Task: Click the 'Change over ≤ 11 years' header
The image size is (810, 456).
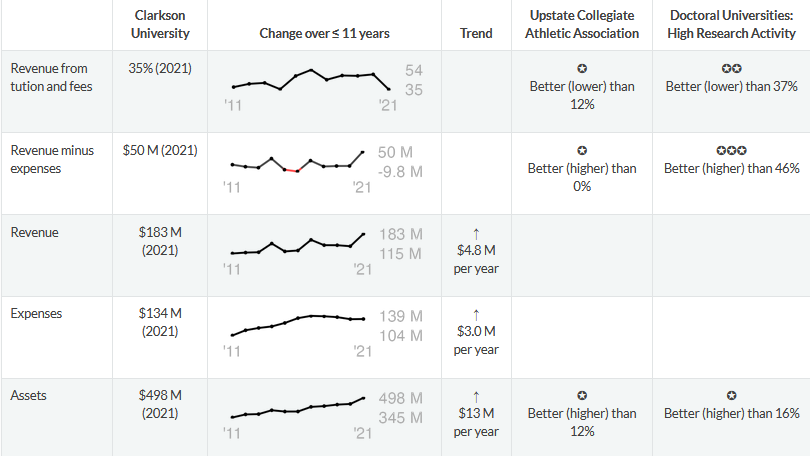Action: 324,33
